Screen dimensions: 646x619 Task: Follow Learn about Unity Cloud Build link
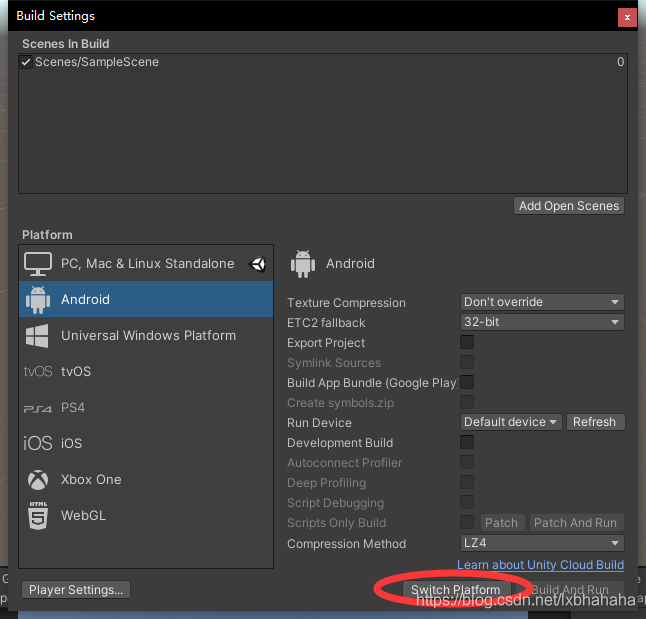(x=540, y=565)
